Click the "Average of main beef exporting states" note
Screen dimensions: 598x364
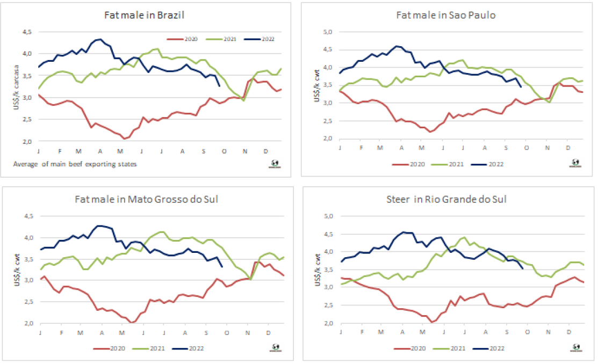click(x=74, y=164)
